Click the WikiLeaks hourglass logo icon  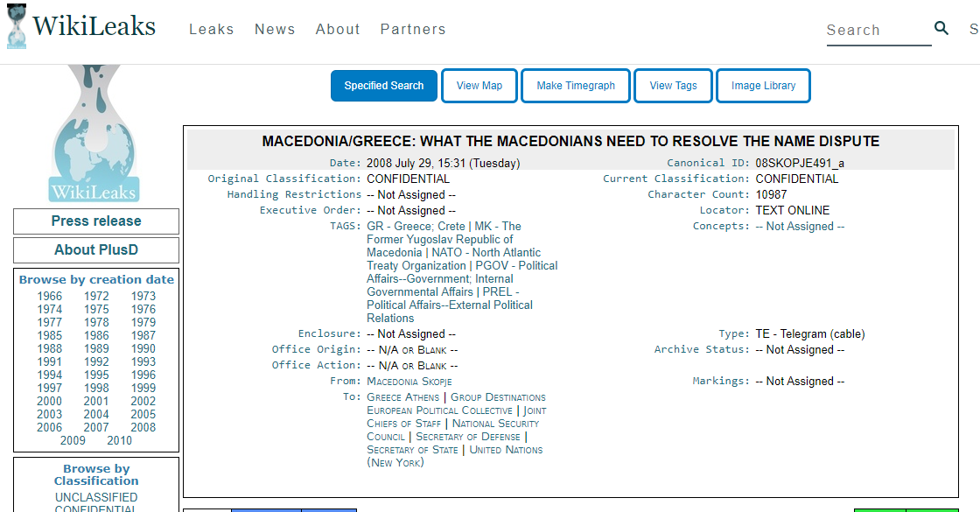(16, 26)
